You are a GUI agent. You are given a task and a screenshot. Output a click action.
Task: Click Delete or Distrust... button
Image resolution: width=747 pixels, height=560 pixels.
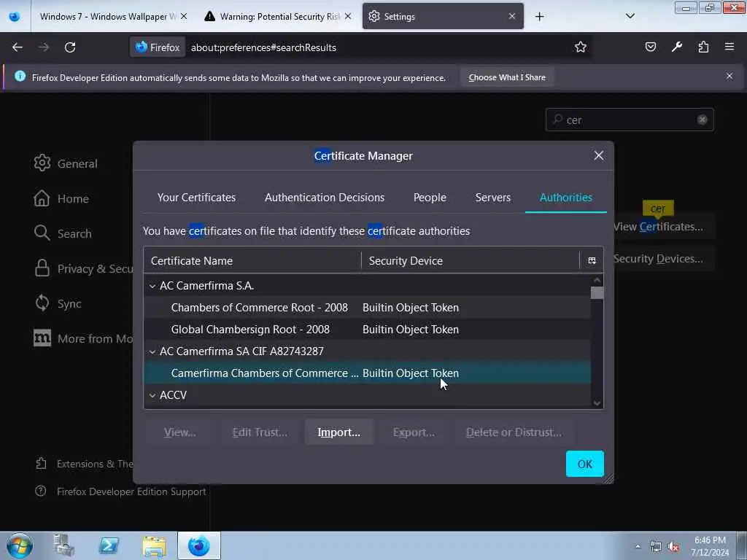click(514, 432)
